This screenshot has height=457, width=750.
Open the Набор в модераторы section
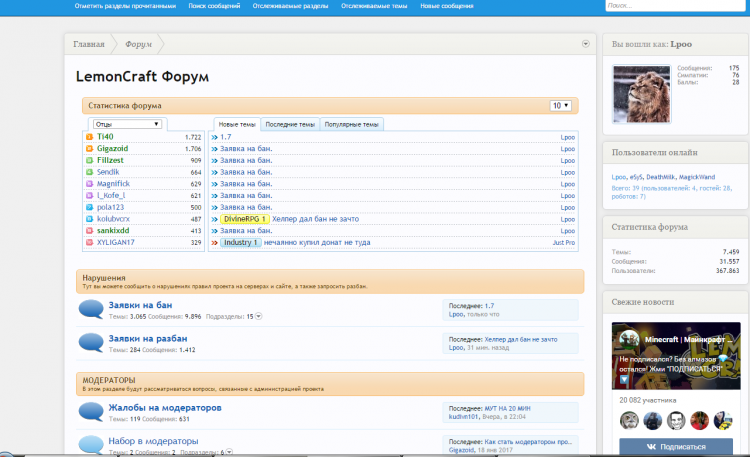pyautogui.click(x=153, y=441)
